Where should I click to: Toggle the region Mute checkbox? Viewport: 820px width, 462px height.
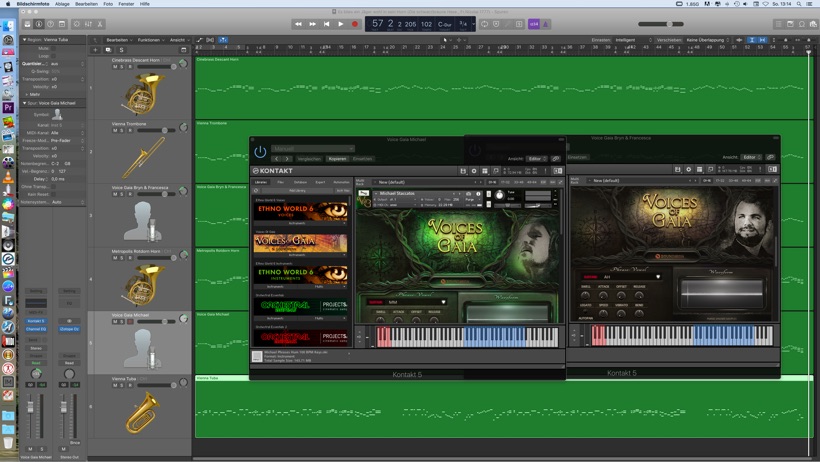coord(53,48)
